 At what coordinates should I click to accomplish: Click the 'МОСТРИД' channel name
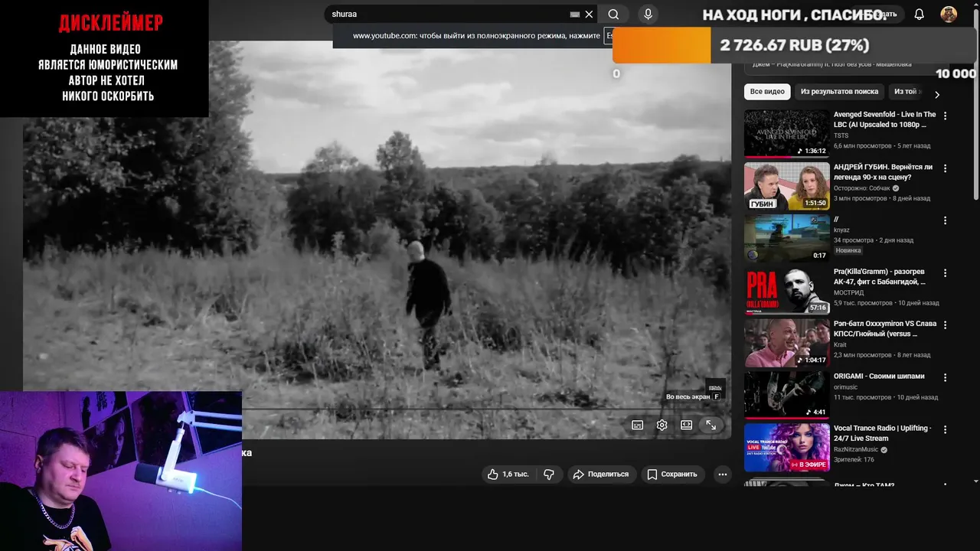point(848,292)
